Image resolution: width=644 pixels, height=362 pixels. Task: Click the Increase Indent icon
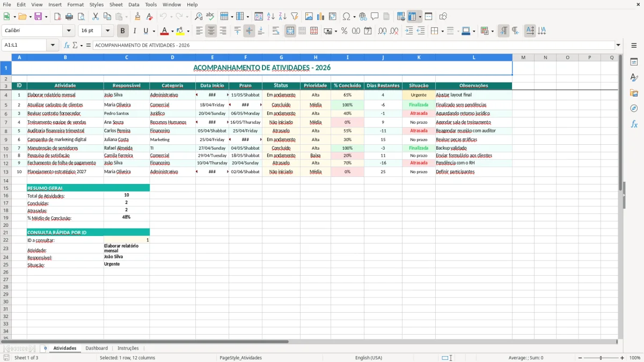tap(409, 31)
